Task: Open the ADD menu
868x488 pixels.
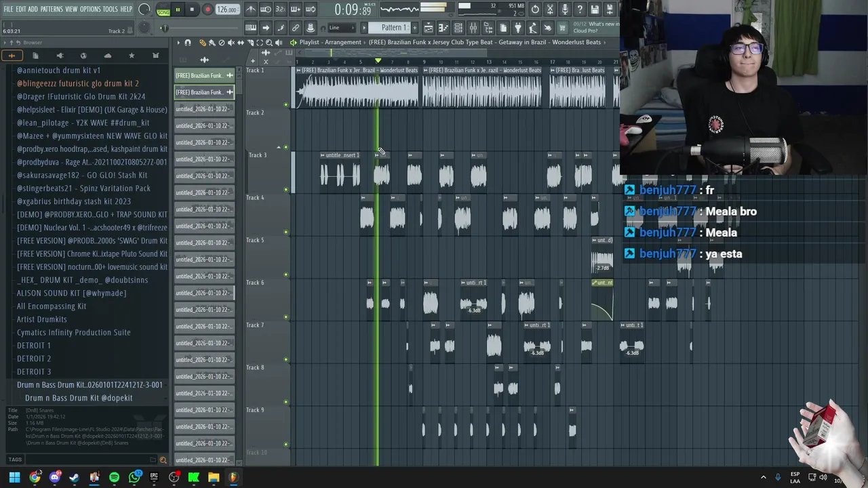Action: coord(33,9)
